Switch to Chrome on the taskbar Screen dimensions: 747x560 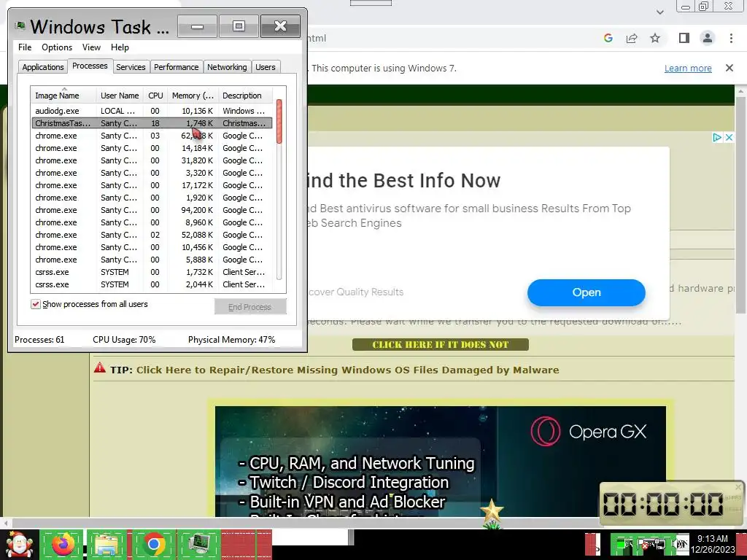153,544
